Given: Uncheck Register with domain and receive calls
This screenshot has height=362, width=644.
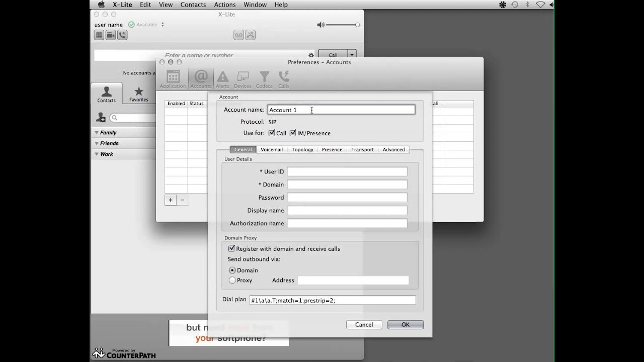Looking at the screenshot, I should point(231,248).
